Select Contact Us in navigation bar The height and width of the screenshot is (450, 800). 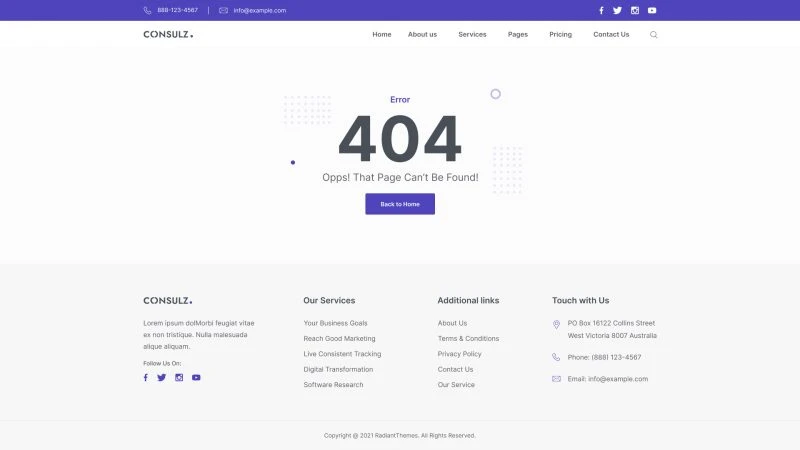(x=611, y=35)
